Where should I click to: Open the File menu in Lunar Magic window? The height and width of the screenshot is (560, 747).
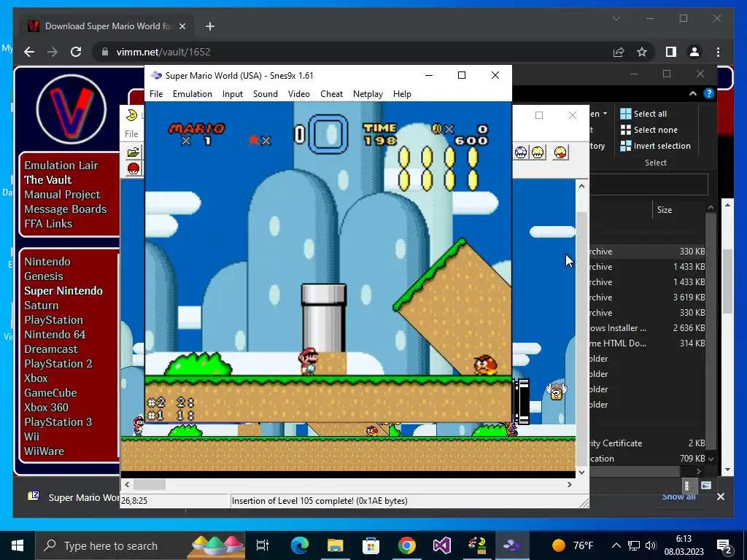pos(131,134)
